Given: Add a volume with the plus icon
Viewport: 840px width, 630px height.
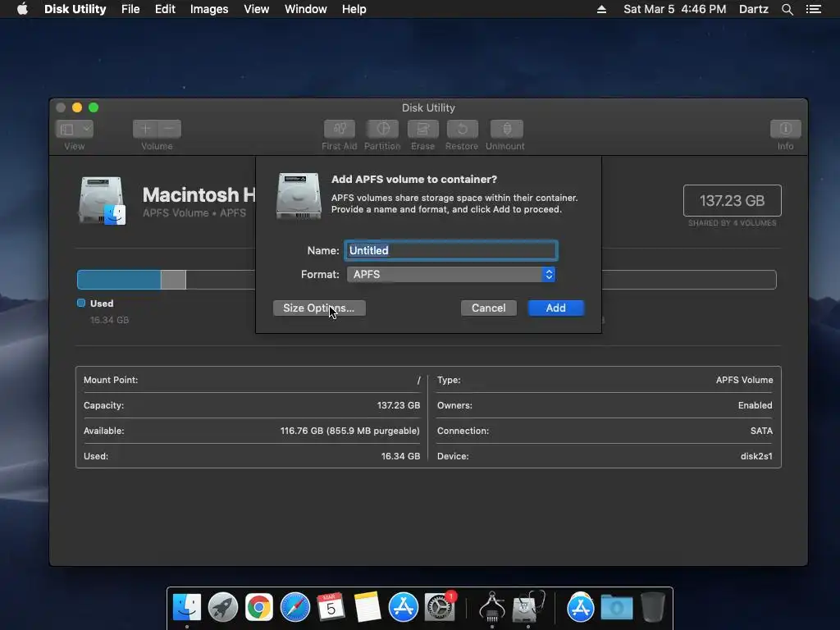Looking at the screenshot, I should [x=145, y=129].
